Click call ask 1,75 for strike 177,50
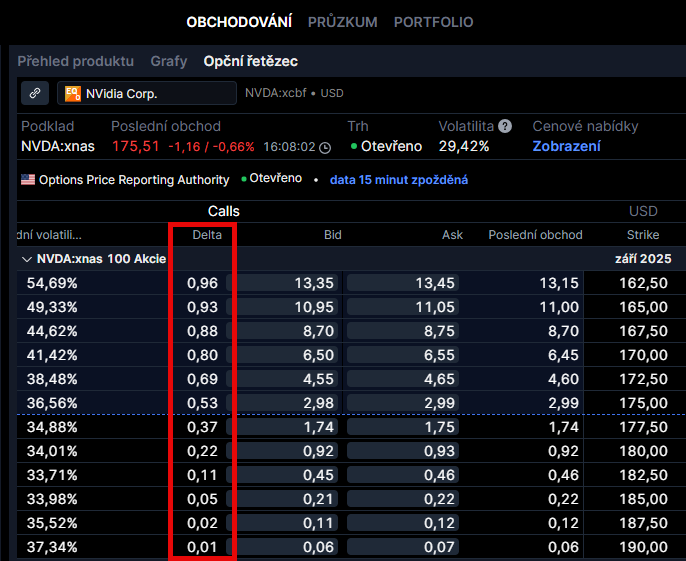 click(x=402, y=427)
